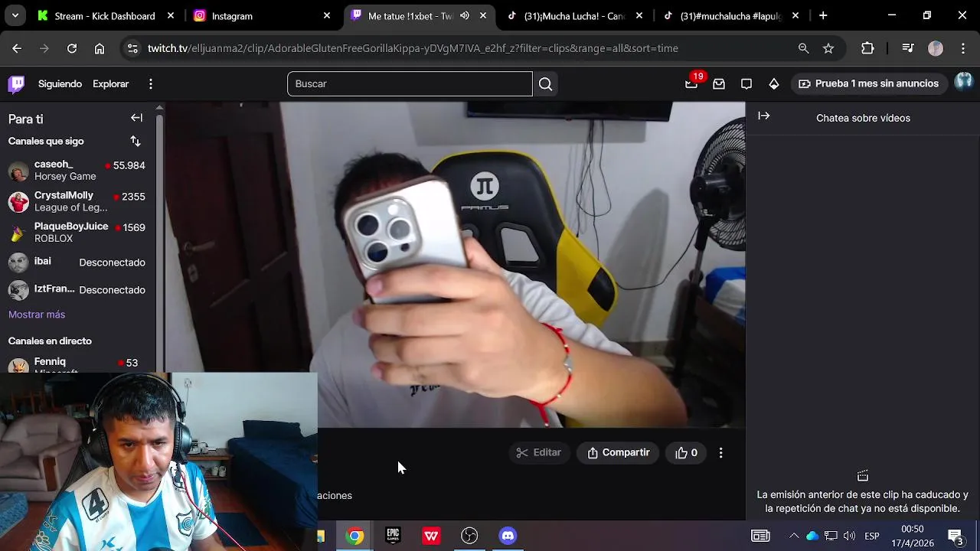Open OBS Studio from the taskbar
This screenshot has height=551, width=980.
point(469,536)
